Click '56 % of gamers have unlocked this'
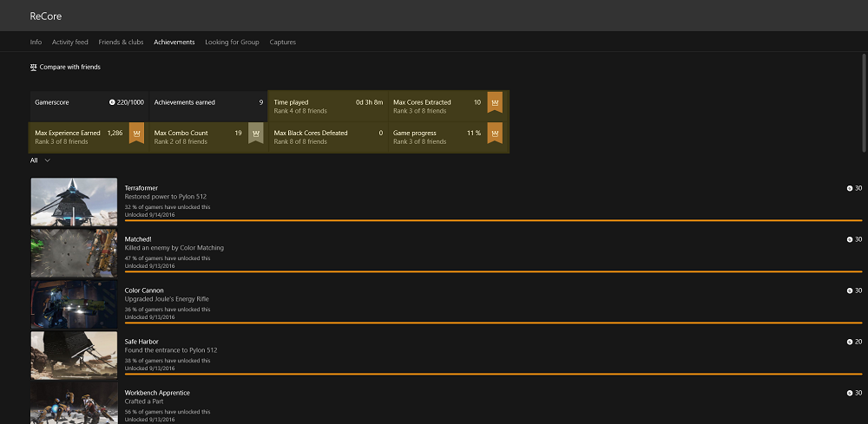This screenshot has height=424, width=868. click(x=168, y=412)
